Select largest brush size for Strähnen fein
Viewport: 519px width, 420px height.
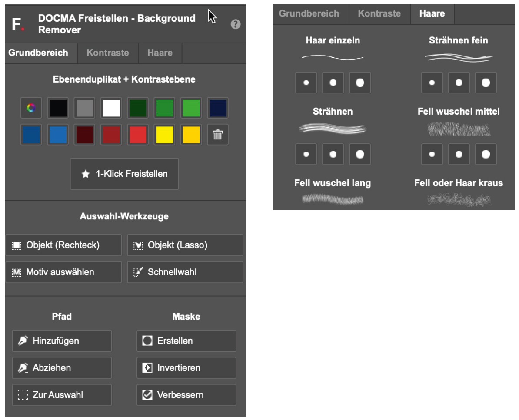pos(486,83)
